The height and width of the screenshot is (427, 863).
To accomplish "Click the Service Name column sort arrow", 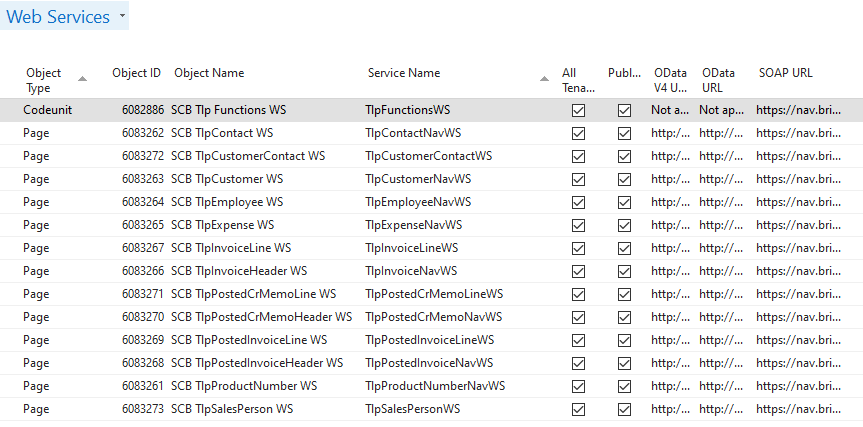I will 544,78.
